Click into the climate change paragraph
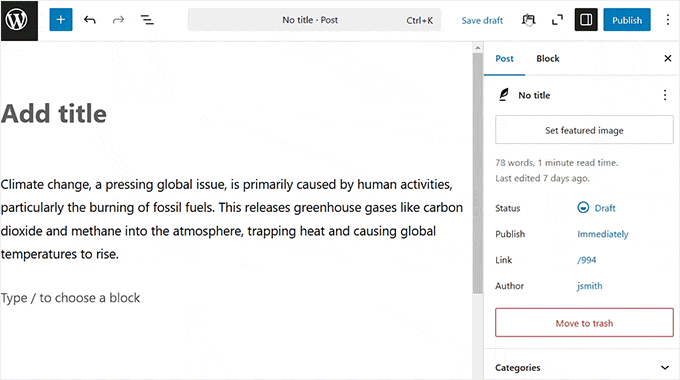 [x=232, y=219]
